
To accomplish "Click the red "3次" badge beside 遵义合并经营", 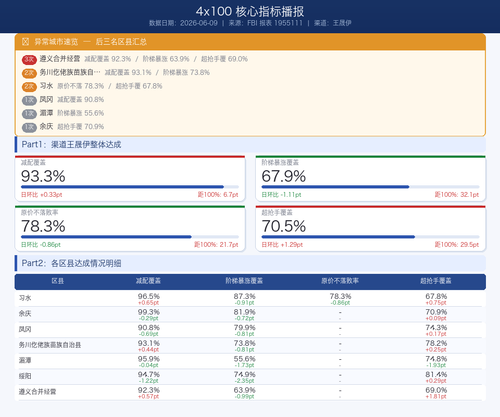I will [29, 59].
